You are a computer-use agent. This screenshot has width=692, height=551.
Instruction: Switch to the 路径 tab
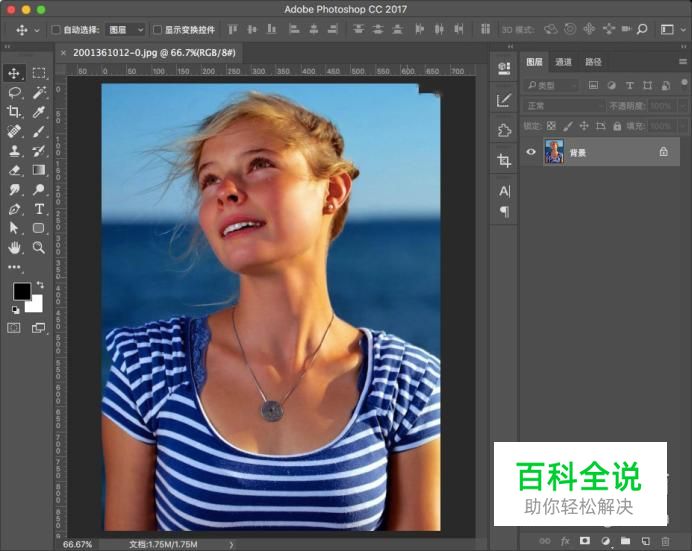point(593,62)
